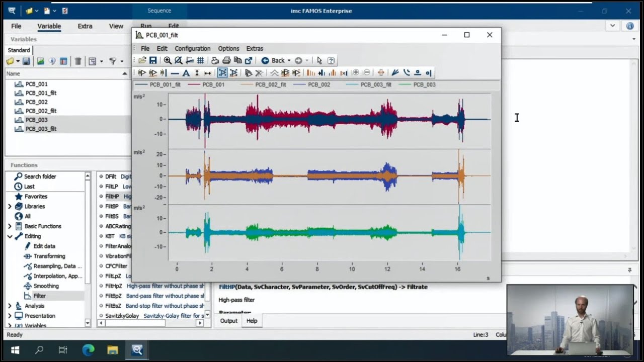Click PCB_003 green legend entry
Screen dimensions: 644x362
point(418,84)
